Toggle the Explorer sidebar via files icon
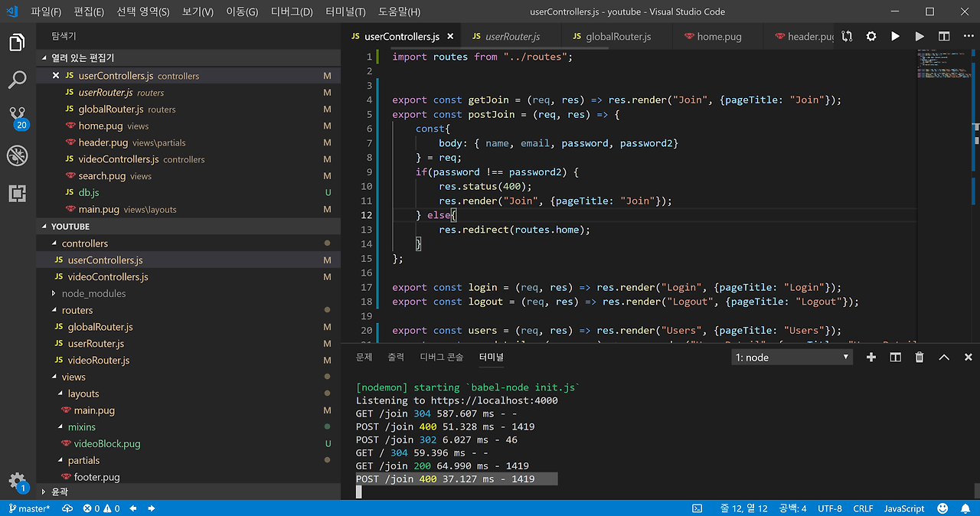This screenshot has width=980, height=516. coord(17,42)
